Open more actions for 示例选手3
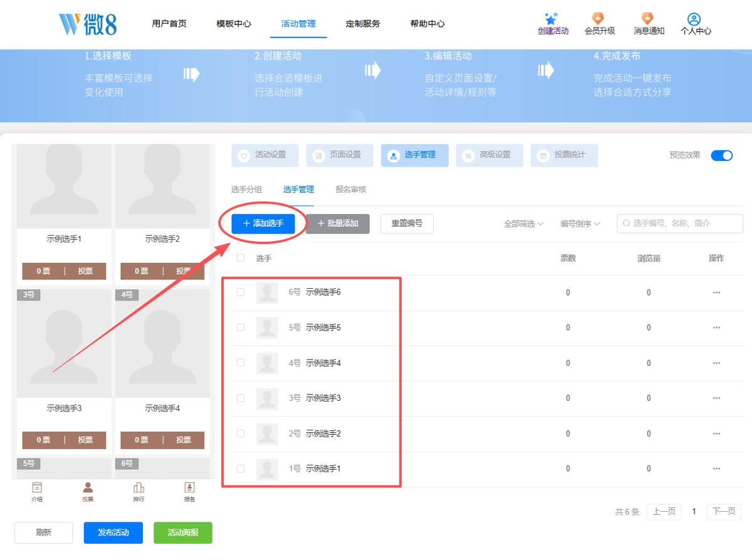Image resolution: width=752 pixels, height=560 pixels. [716, 398]
